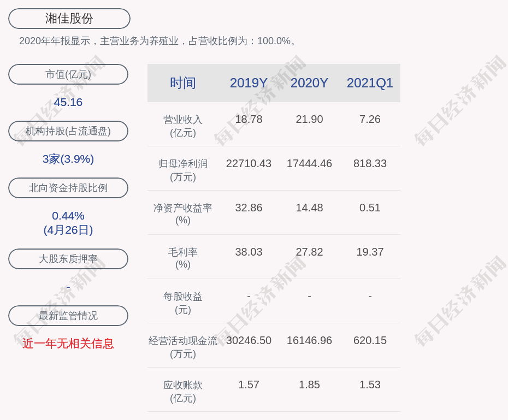This screenshot has height=420, width=508.
Task: Select the red 近一年无相关信息 text
Action: pyautogui.click(x=68, y=344)
